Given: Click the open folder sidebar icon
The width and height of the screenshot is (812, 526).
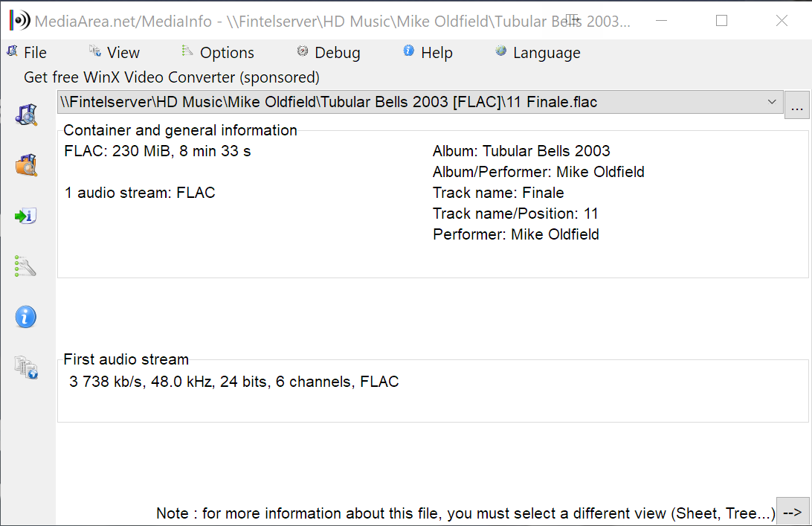Looking at the screenshot, I should (27, 165).
